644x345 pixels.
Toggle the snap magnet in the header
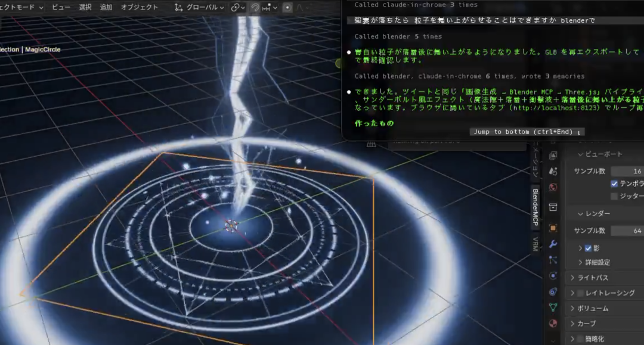coord(255,7)
